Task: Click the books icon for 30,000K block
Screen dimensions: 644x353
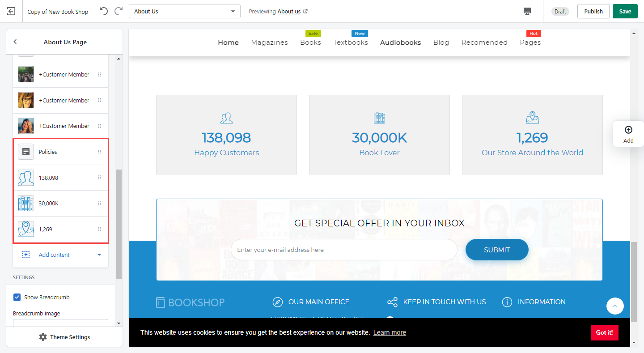Action: (26, 203)
